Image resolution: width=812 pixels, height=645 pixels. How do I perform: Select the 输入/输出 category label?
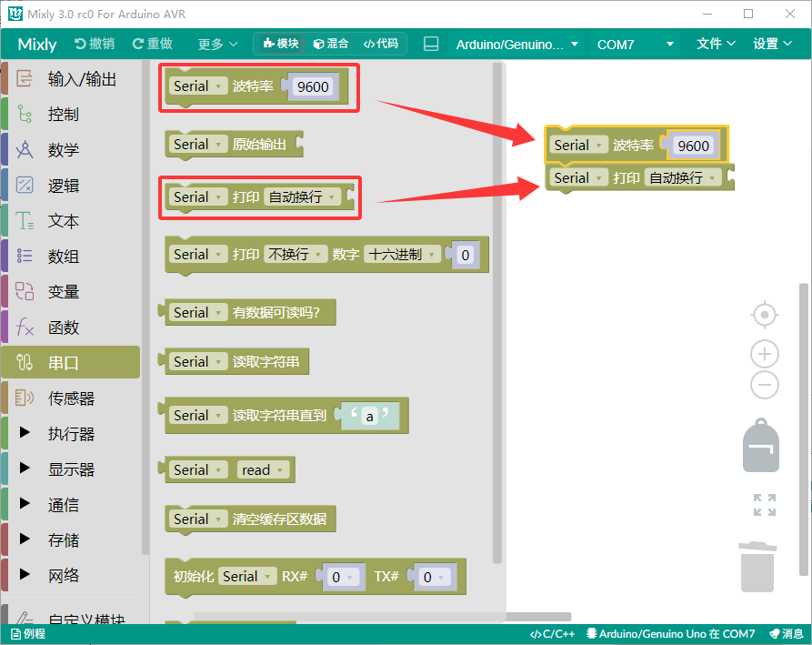(83, 79)
